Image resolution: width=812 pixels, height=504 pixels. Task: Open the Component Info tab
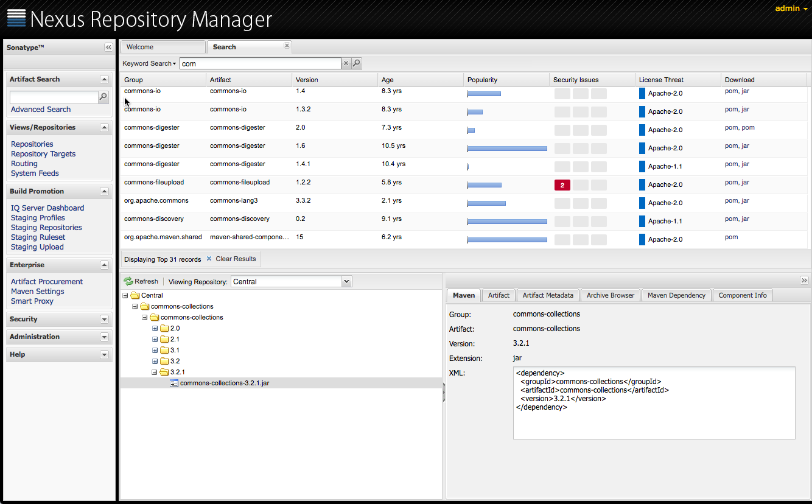pyautogui.click(x=743, y=295)
